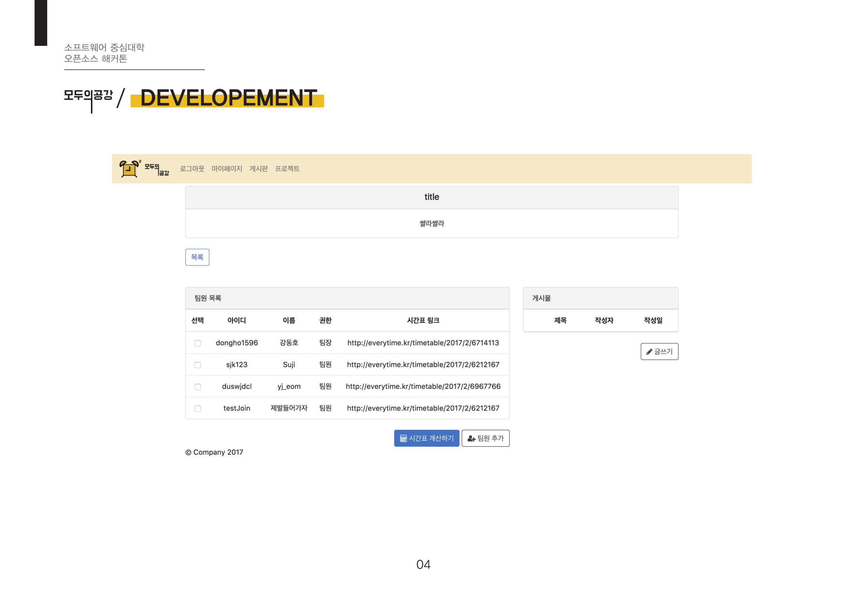Open sjk123's everytime timetable link
This screenshot has width=868, height=614.
point(423,365)
